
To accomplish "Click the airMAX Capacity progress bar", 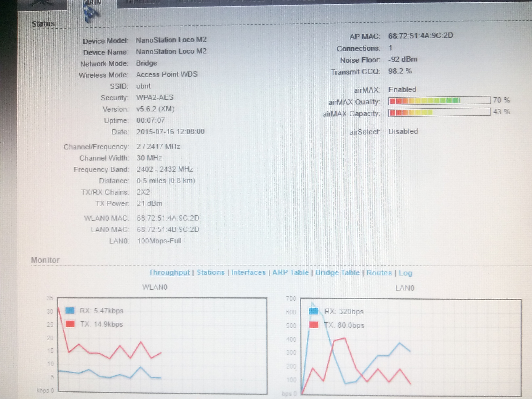I will 439,112.
